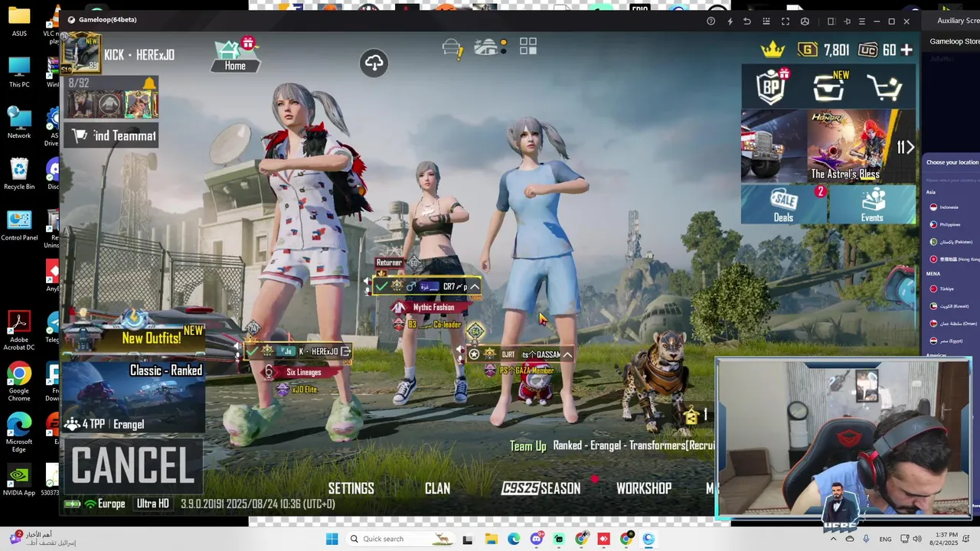Open notification bell near friends list
The width and height of the screenshot is (980, 551).
click(x=149, y=83)
